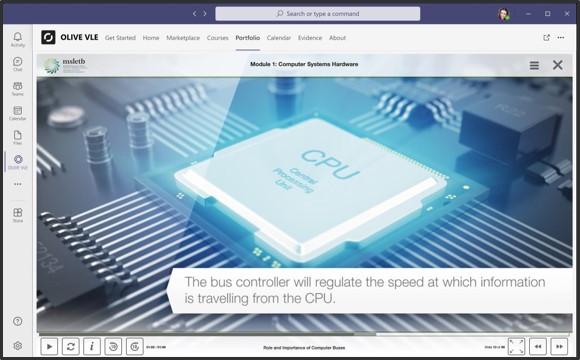This screenshot has width=580, height=360.
Task: Open Files in the Teams sidebar
Action: pos(17,137)
